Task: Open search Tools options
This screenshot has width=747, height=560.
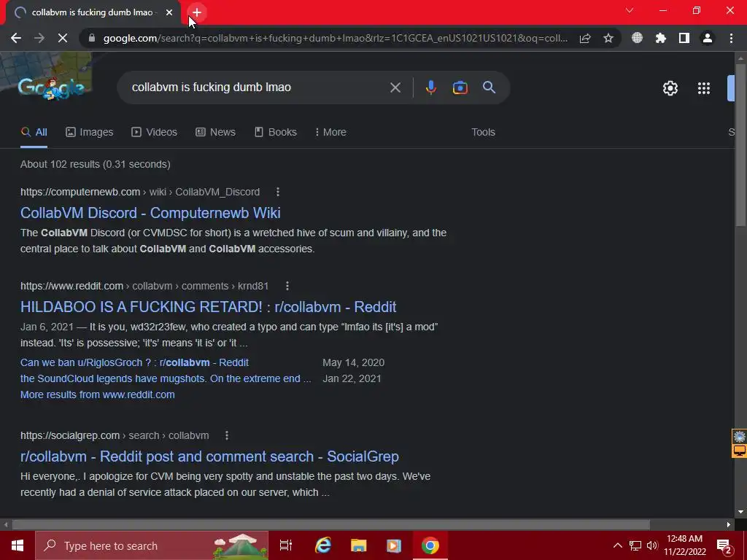Action: coord(483,133)
